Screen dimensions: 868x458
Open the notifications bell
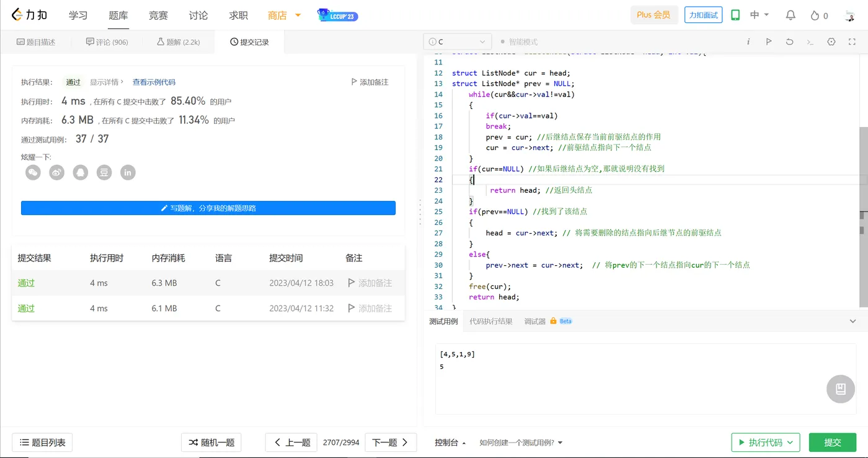pos(790,15)
